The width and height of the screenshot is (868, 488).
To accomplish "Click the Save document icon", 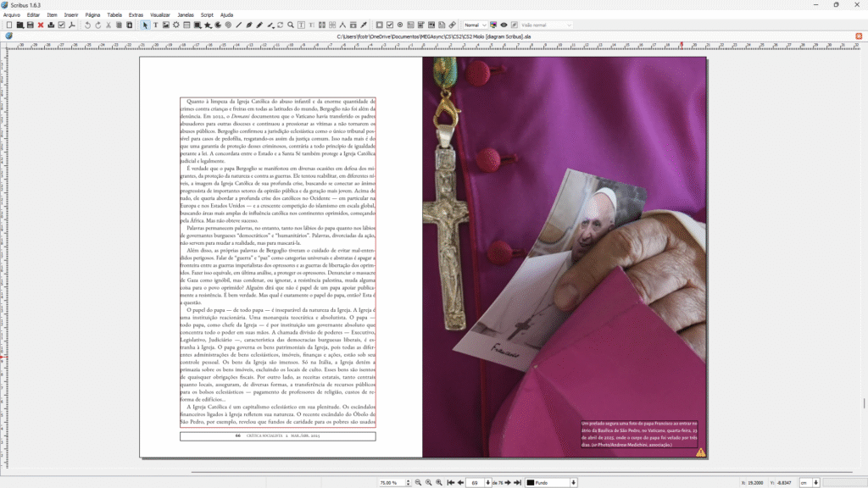I will 30,25.
